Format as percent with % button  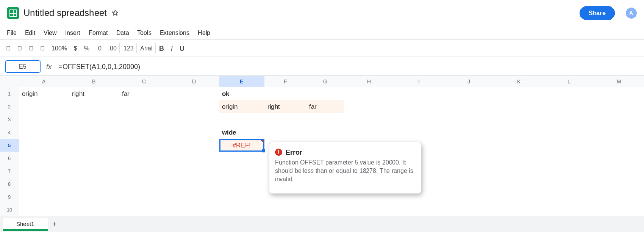point(87,49)
